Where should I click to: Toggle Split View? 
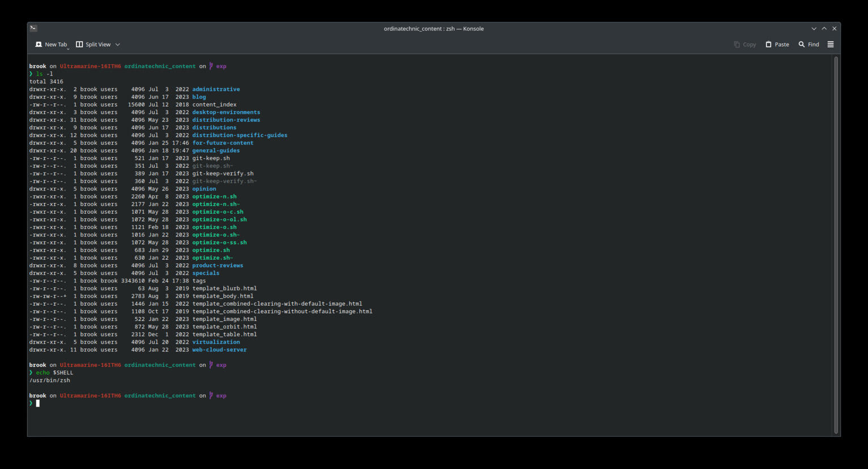(x=93, y=44)
